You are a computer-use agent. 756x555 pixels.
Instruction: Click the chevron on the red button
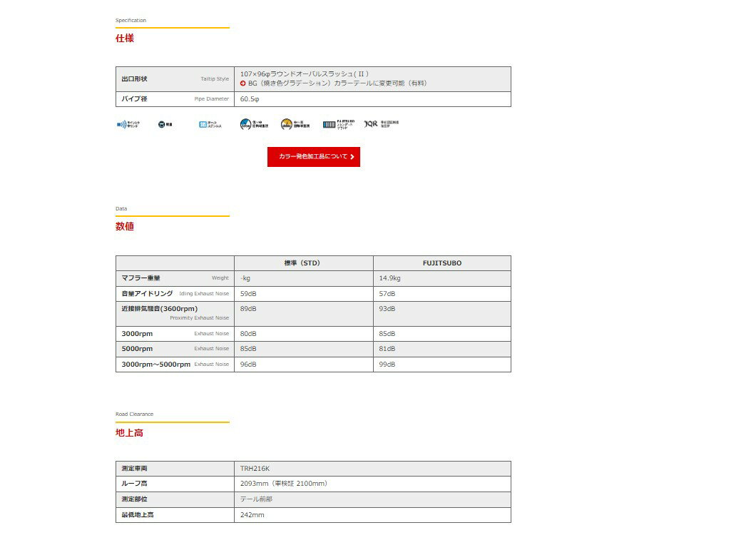click(x=352, y=157)
